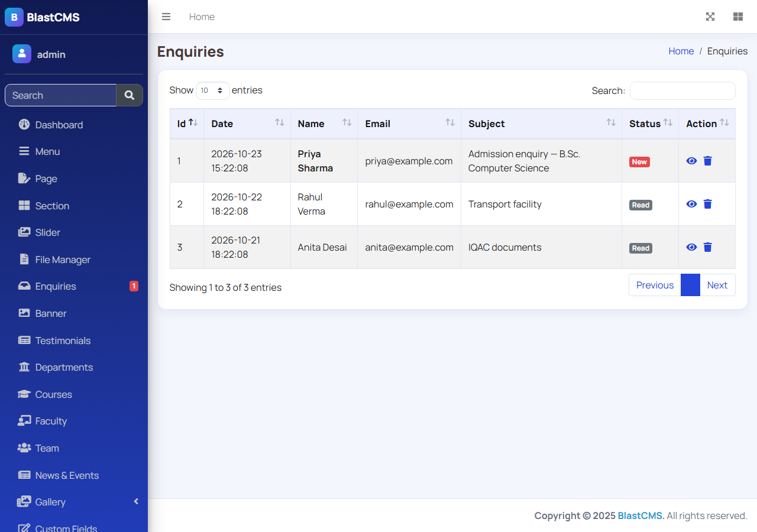Click Anita Desai's Read status badge

coord(640,248)
